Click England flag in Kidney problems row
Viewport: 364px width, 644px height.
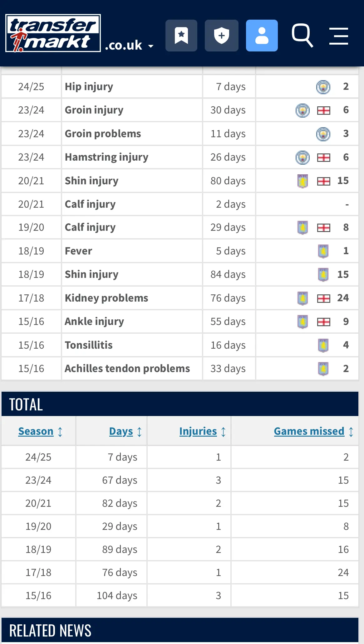point(323,298)
